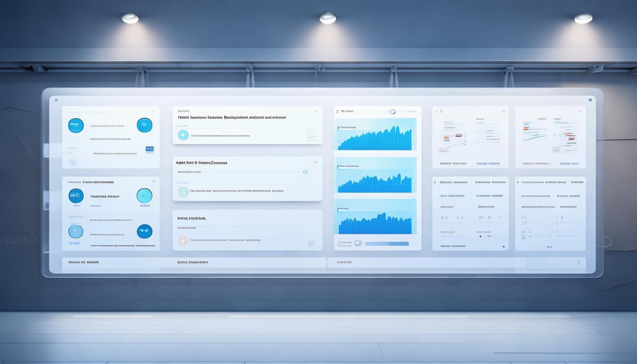Click the small icon in the dashboard's top-left corner
This screenshot has height=364, width=637.
click(56, 100)
